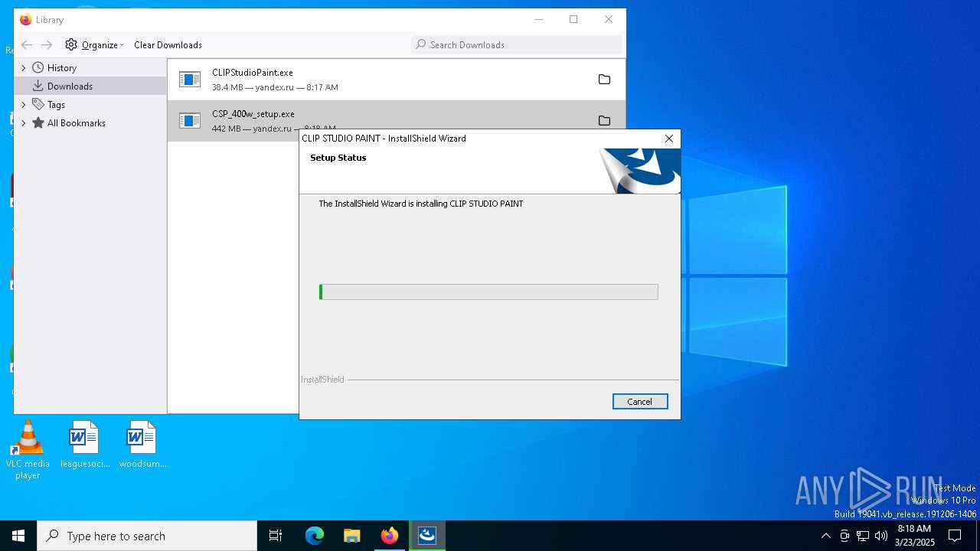Click the forward arrow in Library toolbar

47,45
